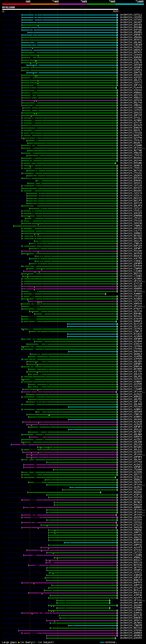Select the label UniRef100_C6TKY5

(x=131, y=379)
